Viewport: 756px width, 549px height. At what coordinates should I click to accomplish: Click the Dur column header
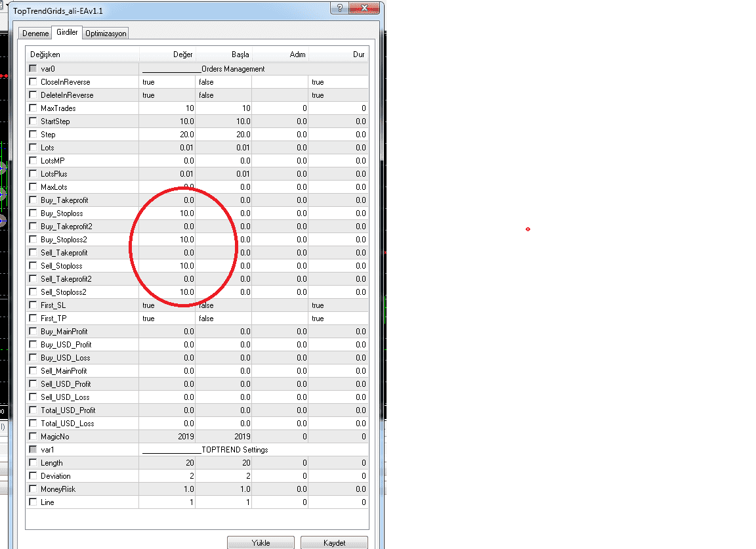click(x=339, y=55)
